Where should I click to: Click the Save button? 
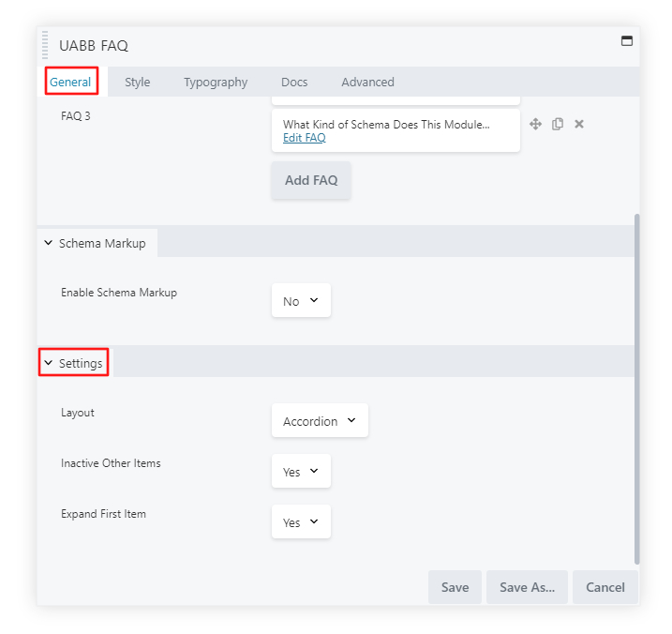coord(455,587)
